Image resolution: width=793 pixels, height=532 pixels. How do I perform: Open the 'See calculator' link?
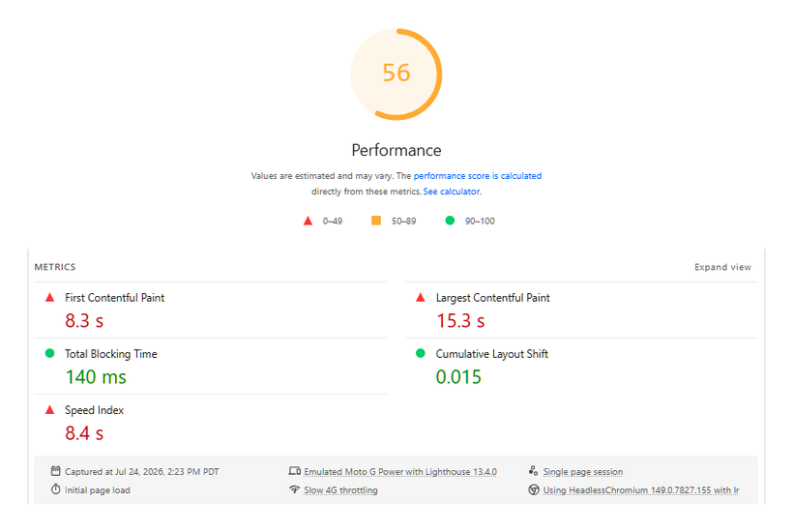[x=451, y=192]
